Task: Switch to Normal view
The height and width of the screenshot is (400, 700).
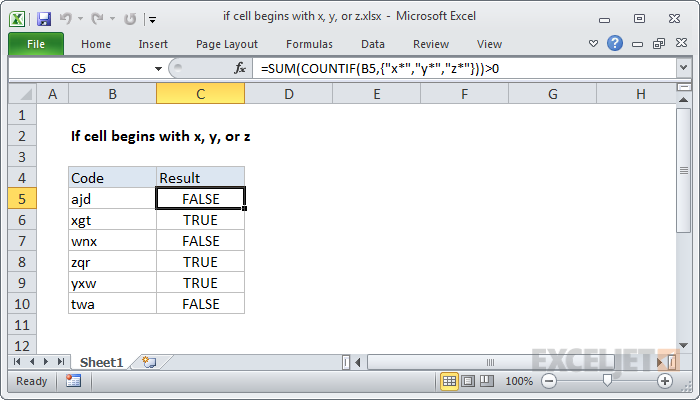Action: [450, 381]
